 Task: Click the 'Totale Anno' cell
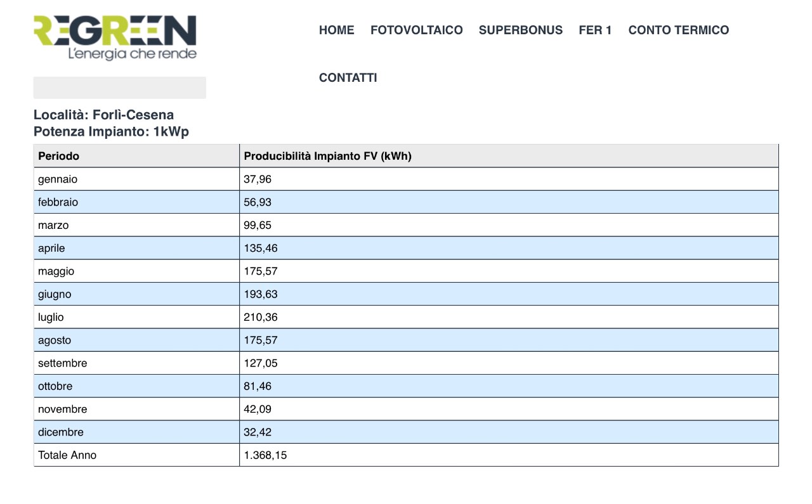pos(136,455)
